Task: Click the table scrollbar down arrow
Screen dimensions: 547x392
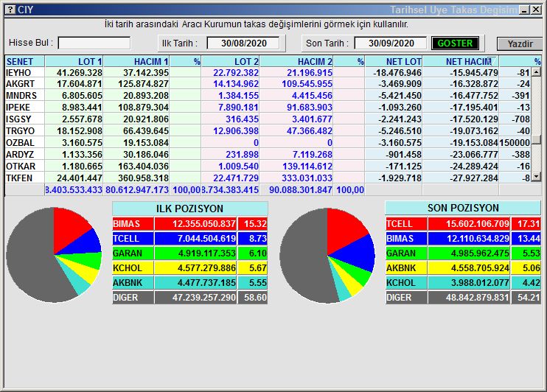Action: (536, 177)
